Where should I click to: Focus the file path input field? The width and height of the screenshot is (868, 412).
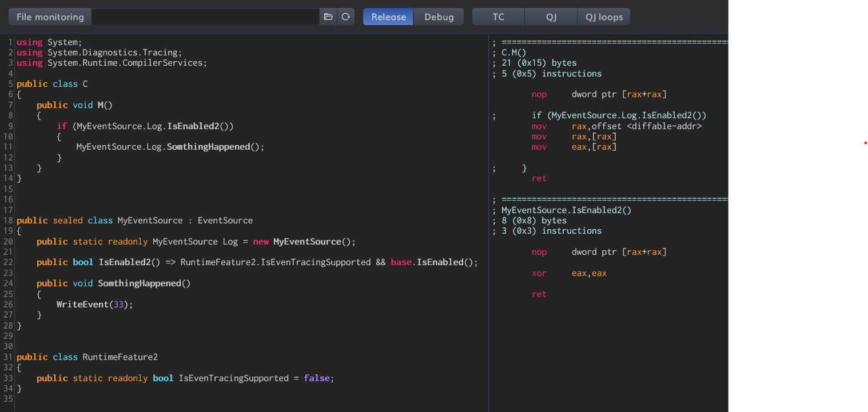(206, 17)
